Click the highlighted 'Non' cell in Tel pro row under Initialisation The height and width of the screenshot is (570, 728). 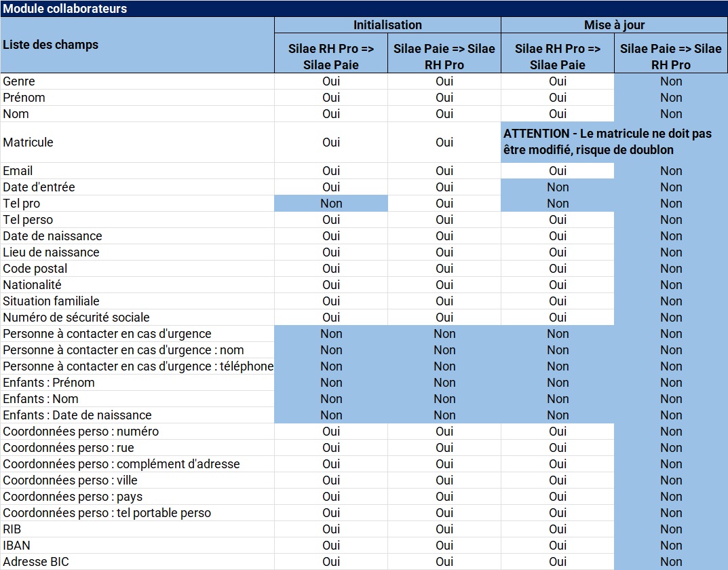click(331, 204)
